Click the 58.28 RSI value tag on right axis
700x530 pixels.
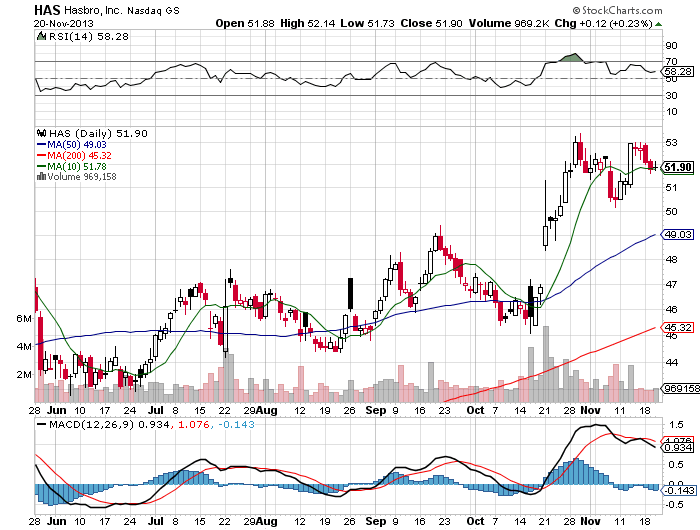click(x=678, y=71)
